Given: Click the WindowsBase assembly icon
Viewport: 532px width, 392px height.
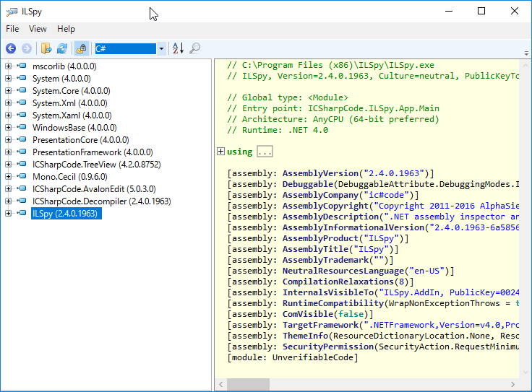Looking at the screenshot, I should 22,127.
